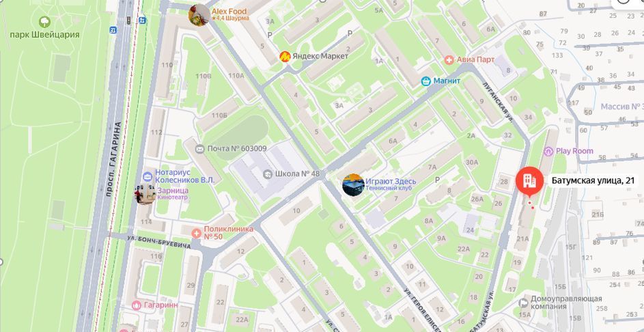Click the Play Room icon
This screenshot has width=644, height=332.
click(x=548, y=151)
